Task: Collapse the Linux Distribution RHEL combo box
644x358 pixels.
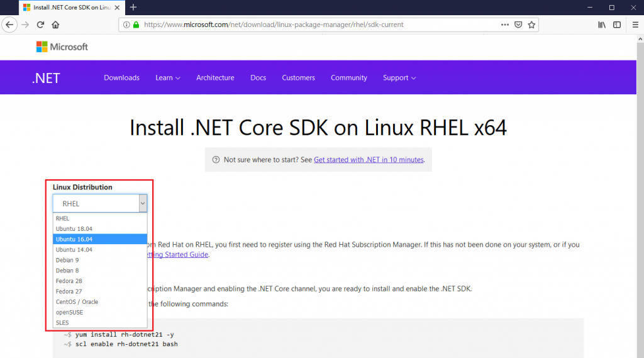Action: coord(100,203)
